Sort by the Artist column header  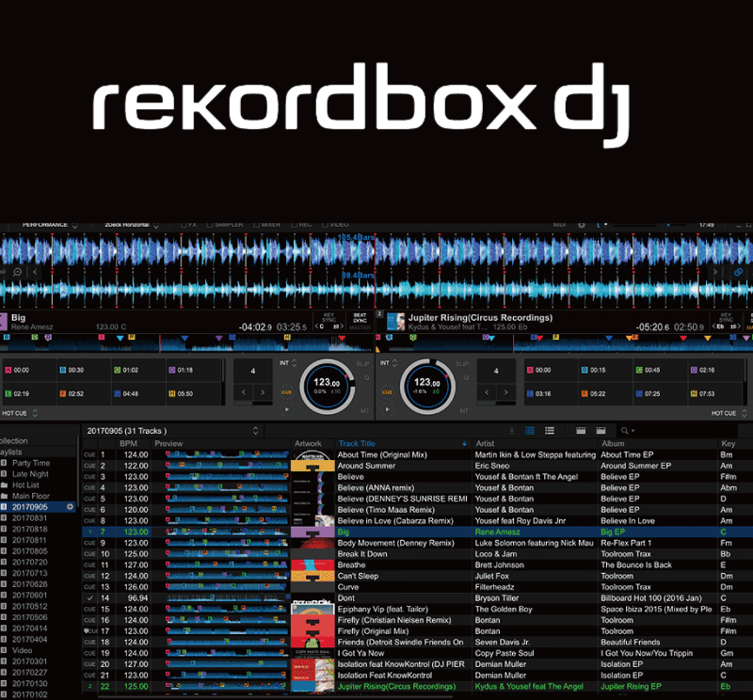[535, 444]
